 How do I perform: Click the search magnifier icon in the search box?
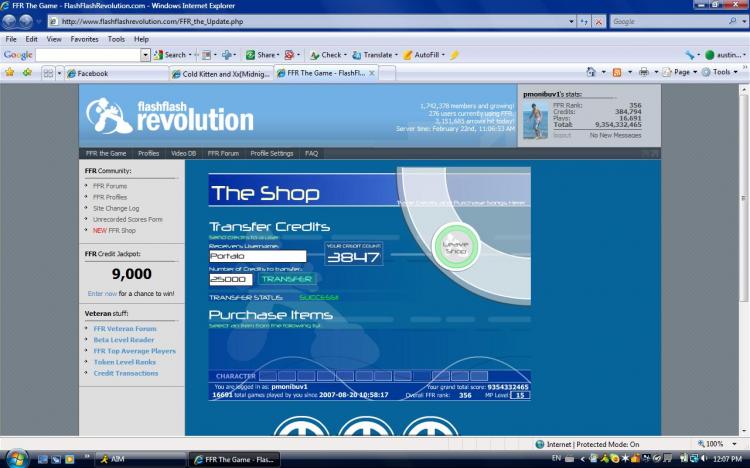point(732,21)
